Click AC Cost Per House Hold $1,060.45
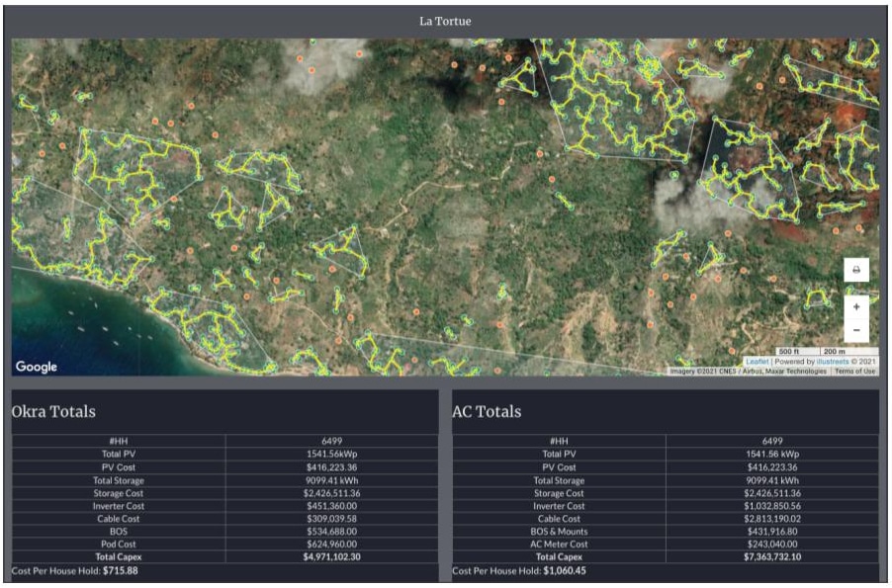Image resolution: width=892 pixels, height=588 pixels. pos(565,571)
